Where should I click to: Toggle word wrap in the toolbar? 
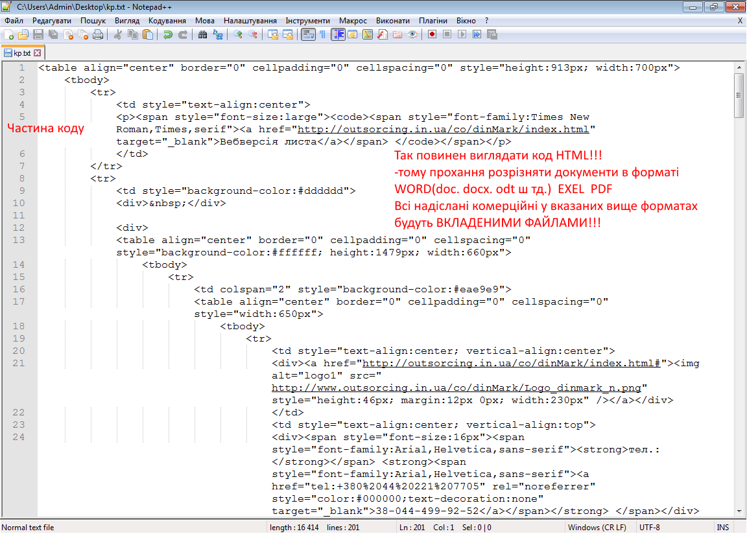click(307, 35)
